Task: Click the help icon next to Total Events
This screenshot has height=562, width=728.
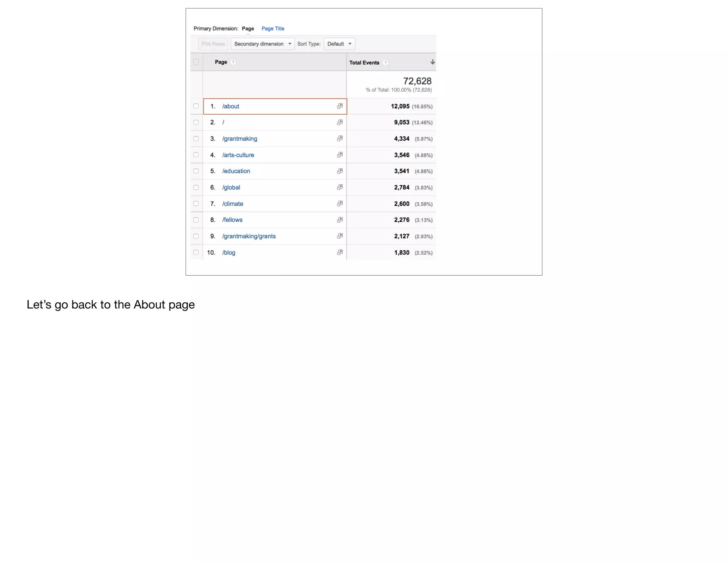Action: (x=385, y=63)
